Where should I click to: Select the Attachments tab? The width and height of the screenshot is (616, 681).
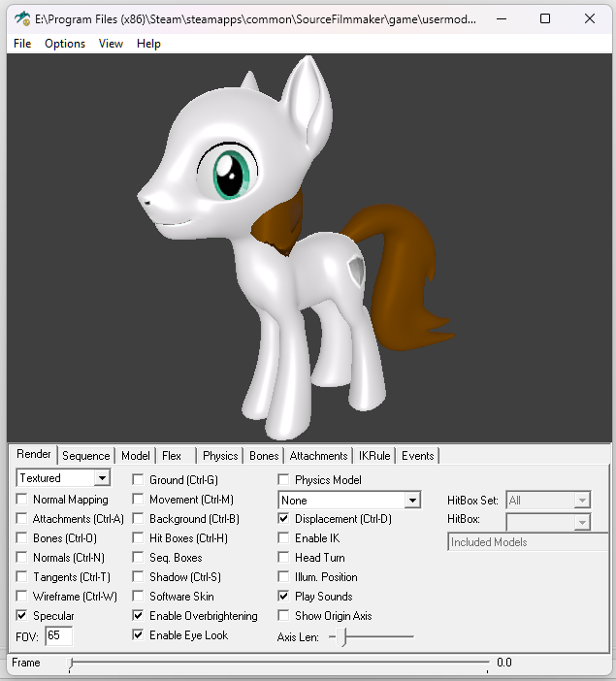click(x=318, y=456)
